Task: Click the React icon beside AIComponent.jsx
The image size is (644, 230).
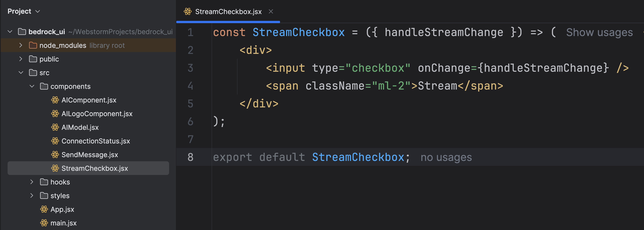Action: [55, 100]
